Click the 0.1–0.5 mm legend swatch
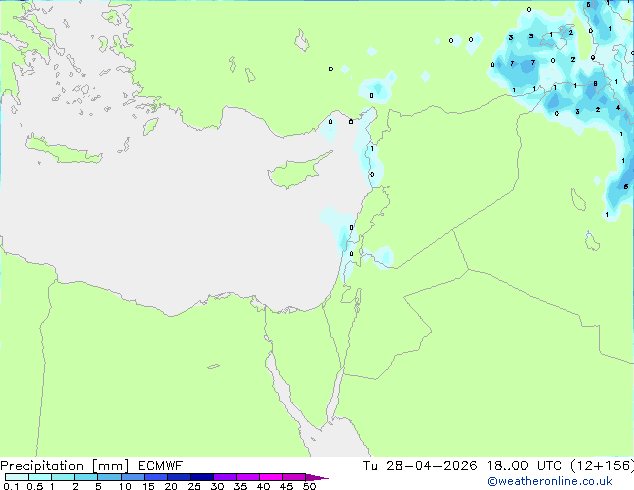 coord(17,477)
